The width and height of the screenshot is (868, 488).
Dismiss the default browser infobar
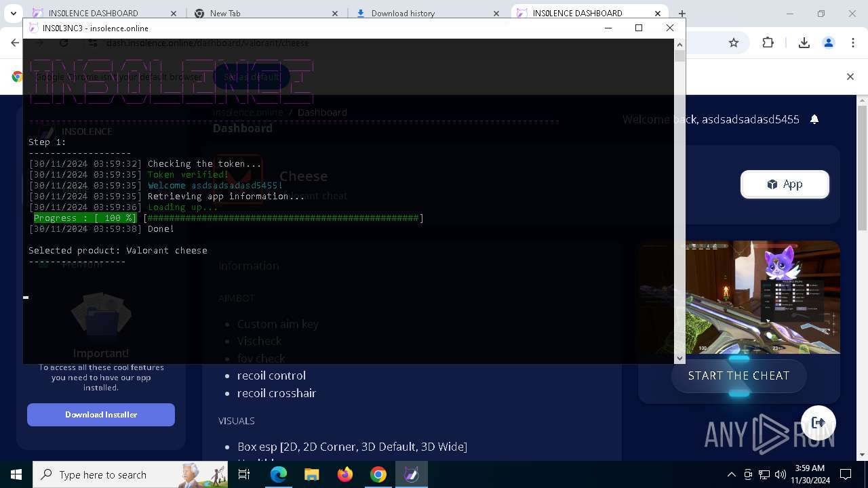click(850, 77)
